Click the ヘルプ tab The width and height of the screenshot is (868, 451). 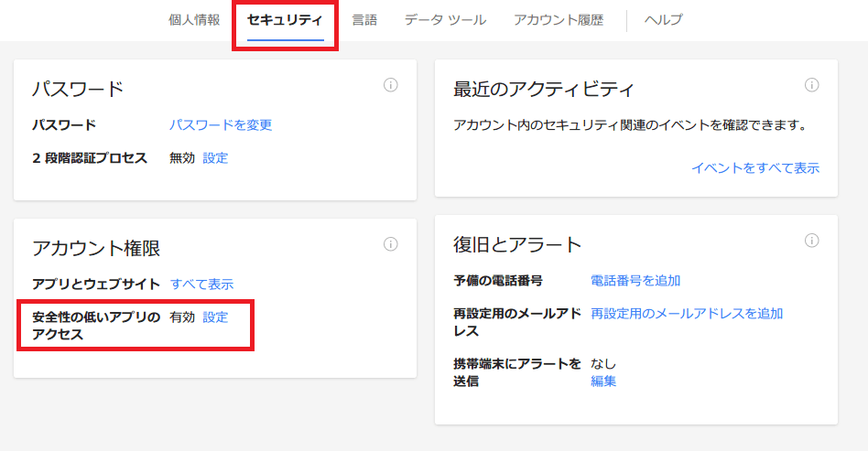click(x=663, y=19)
